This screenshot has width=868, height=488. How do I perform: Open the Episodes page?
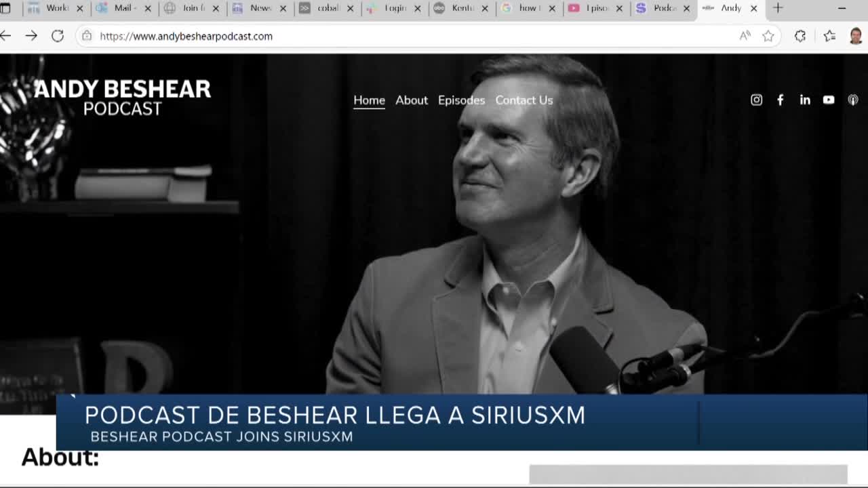coord(461,100)
